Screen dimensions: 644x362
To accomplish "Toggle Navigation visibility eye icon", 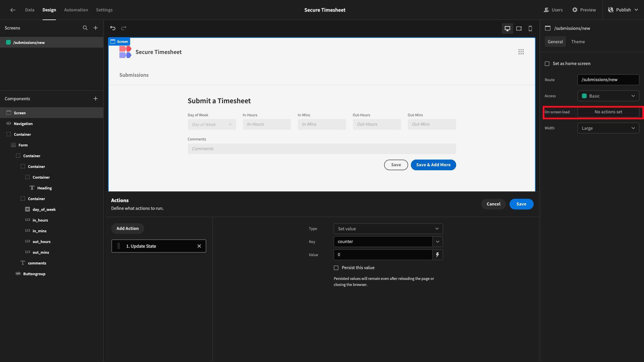I will [9, 124].
